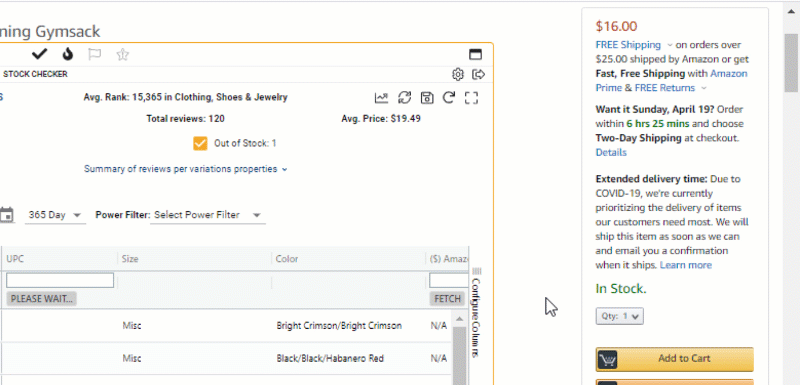
Task: Expand the FREE Shipping chevron
Action: pos(669,45)
